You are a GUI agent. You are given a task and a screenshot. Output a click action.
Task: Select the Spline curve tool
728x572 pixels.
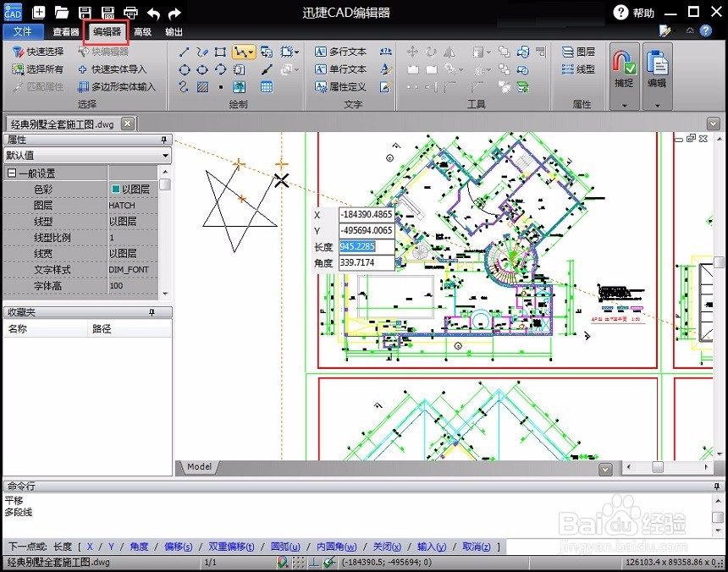(184, 87)
